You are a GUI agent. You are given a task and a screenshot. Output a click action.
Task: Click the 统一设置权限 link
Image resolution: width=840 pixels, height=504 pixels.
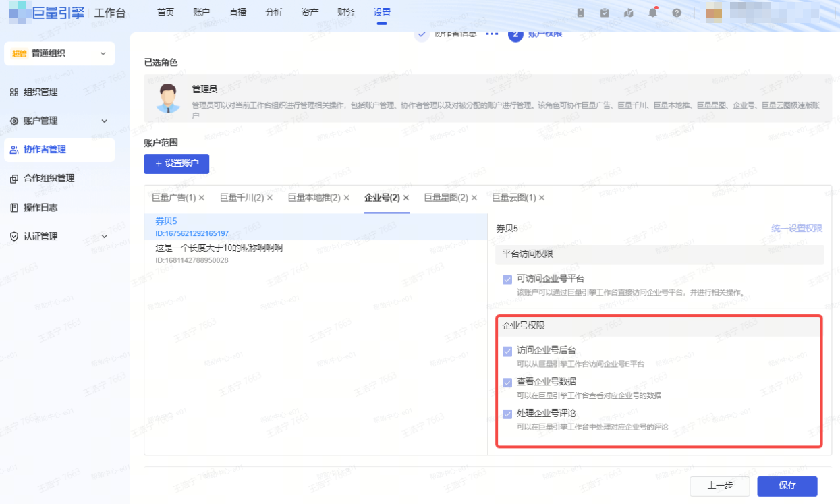(x=797, y=229)
